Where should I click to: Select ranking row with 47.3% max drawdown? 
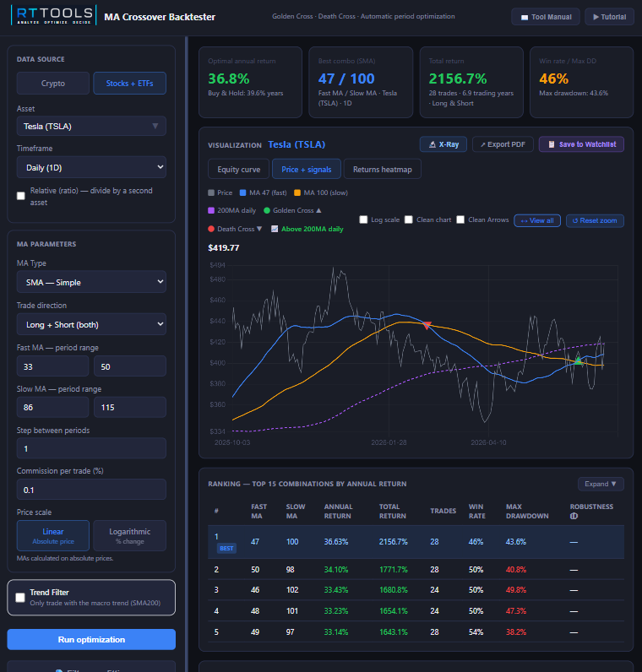coord(416,611)
